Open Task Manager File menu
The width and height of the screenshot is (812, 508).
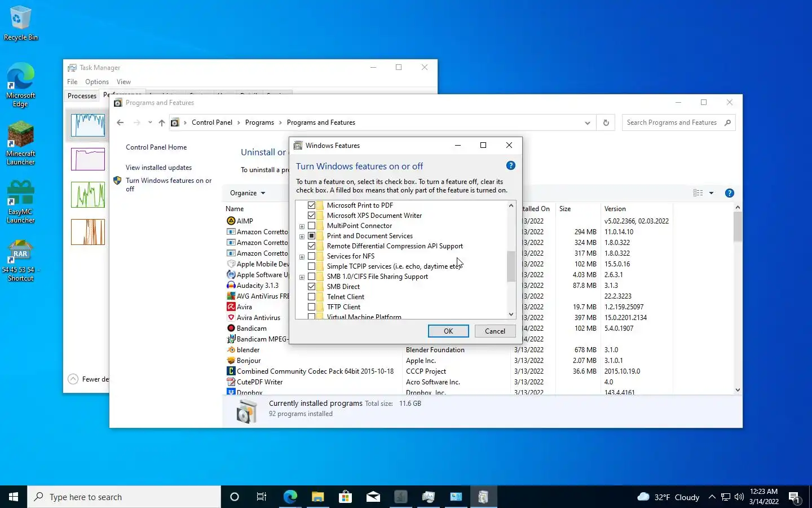click(72, 82)
